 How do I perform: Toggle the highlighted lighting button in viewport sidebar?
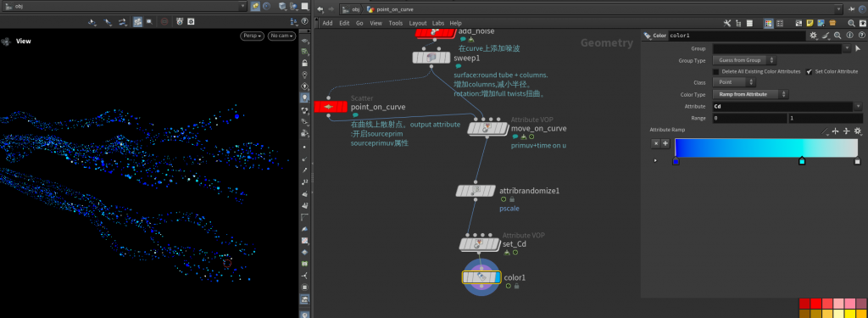[x=304, y=98]
